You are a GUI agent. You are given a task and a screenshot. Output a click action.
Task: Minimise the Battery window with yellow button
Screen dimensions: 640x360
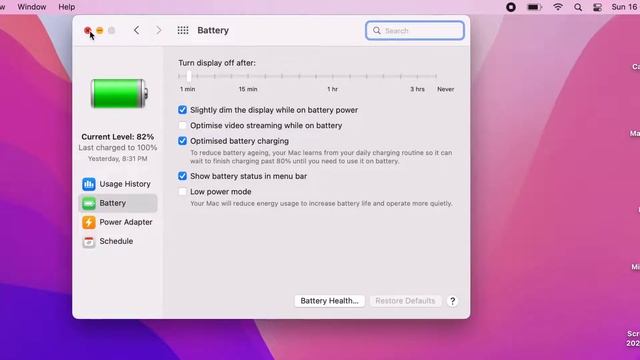(100, 30)
